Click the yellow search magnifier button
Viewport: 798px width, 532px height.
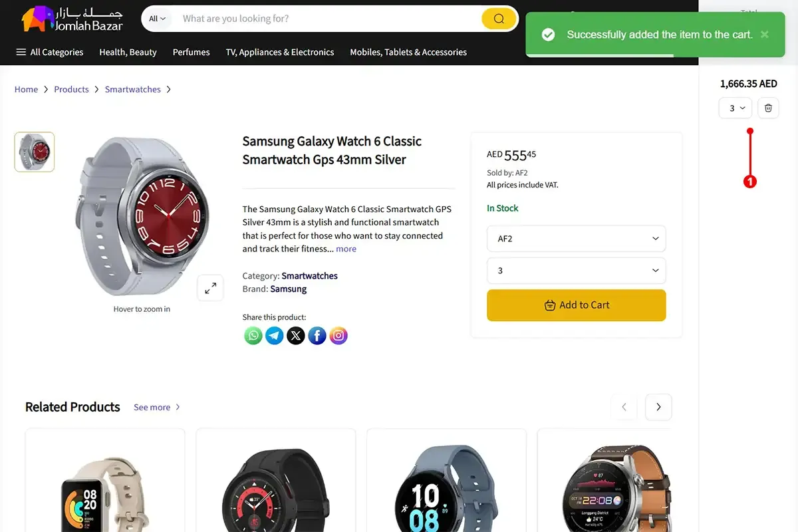coord(499,19)
